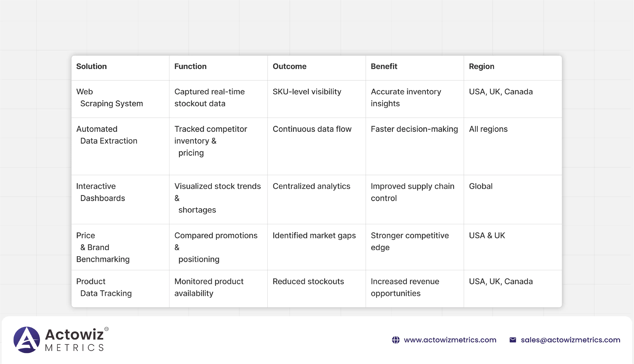634x364 pixels.
Task: Click the envelope mail icon
Action: pyautogui.click(x=513, y=340)
